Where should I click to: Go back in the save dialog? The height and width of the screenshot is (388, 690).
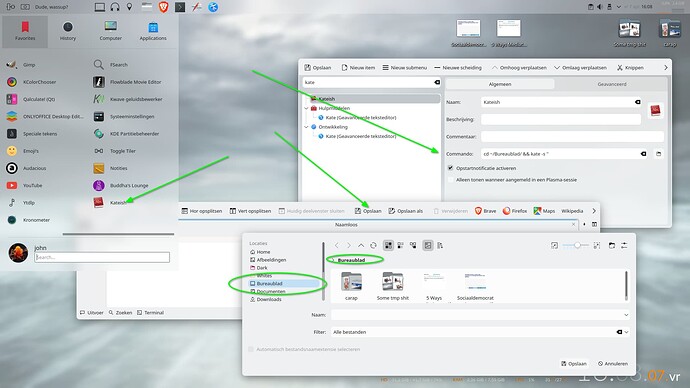(337, 245)
